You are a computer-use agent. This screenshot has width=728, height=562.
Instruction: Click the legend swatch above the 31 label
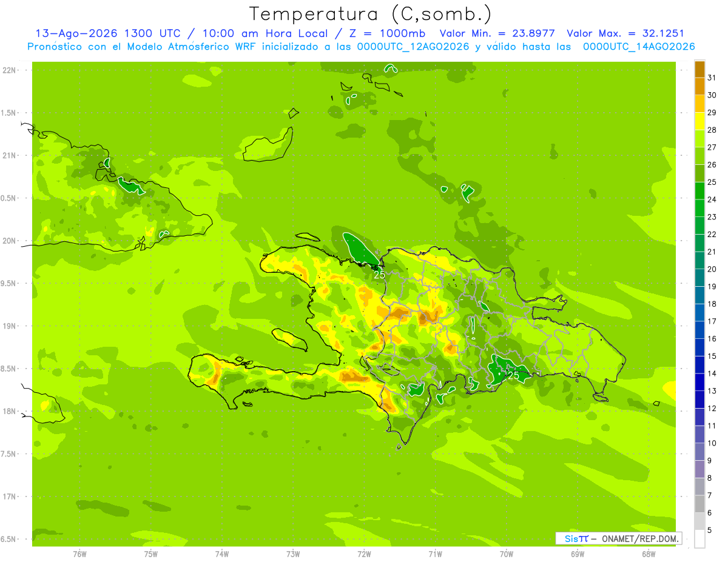pos(699,69)
